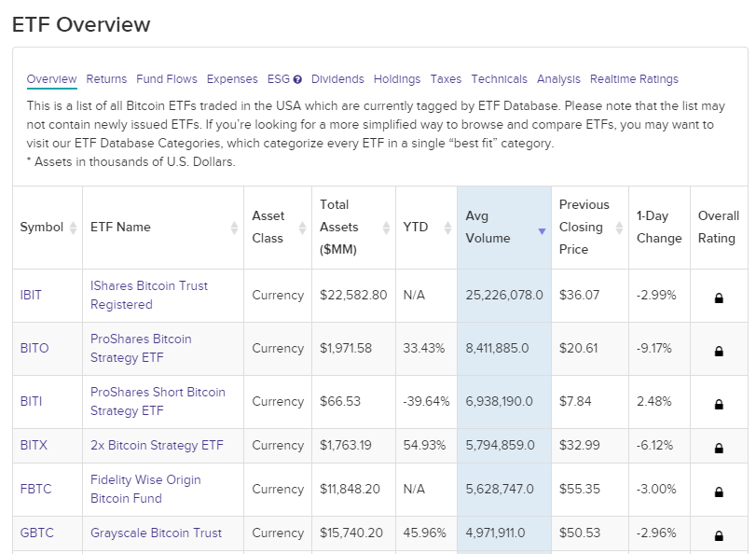Select the Realtime Ratings tab
The height and width of the screenshot is (554, 756).
[x=634, y=79]
